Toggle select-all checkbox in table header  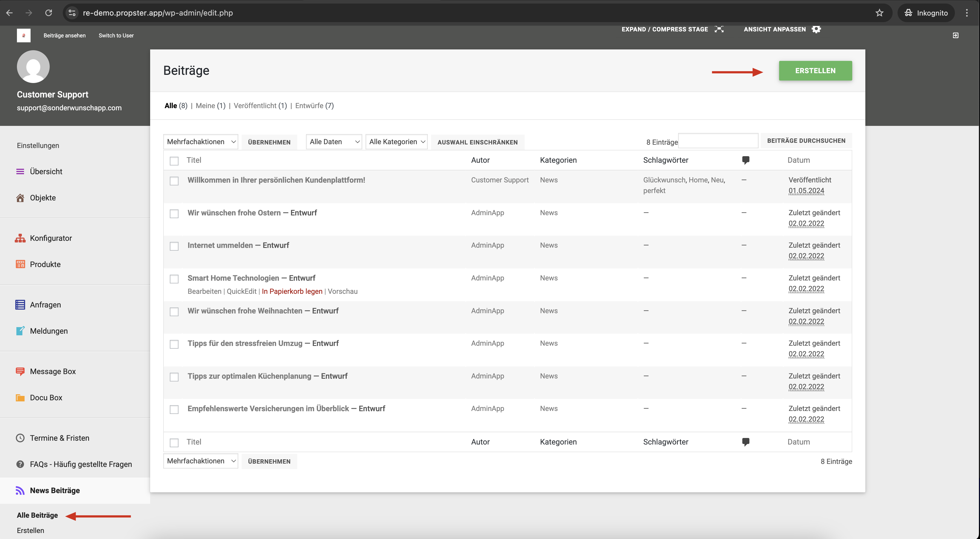coord(174,161)
